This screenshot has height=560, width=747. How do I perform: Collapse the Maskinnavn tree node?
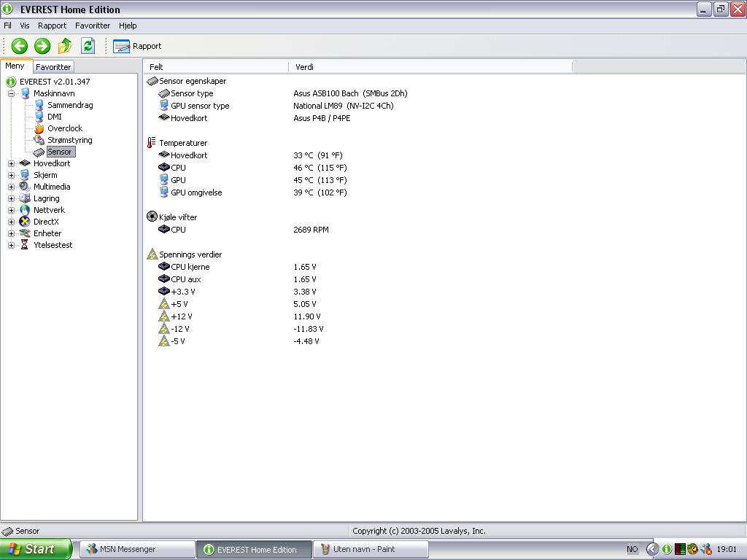click(x=11, y=94)
